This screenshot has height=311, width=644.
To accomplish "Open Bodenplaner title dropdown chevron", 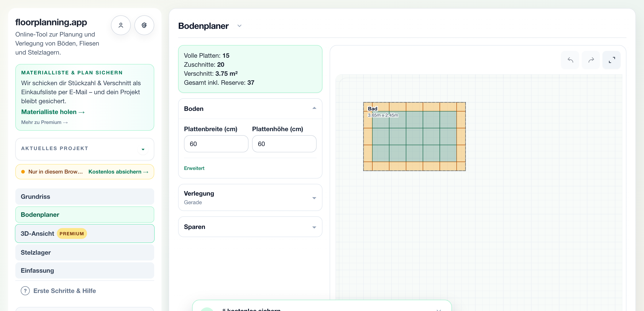I will [239, 26].
